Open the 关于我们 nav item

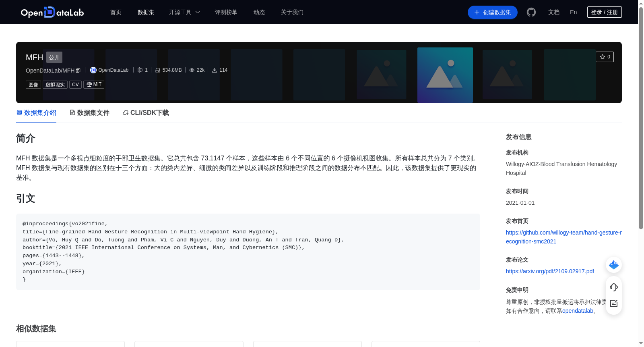292,12
